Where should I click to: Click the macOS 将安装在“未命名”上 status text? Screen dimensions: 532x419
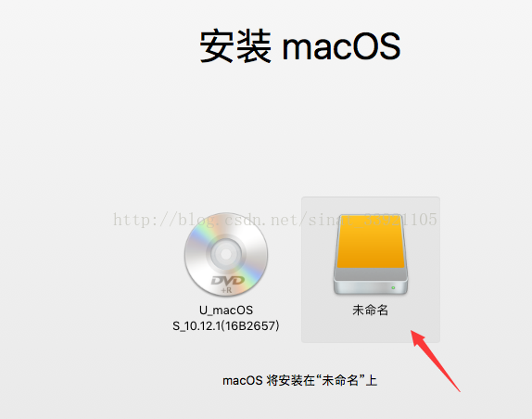[300, 380]
